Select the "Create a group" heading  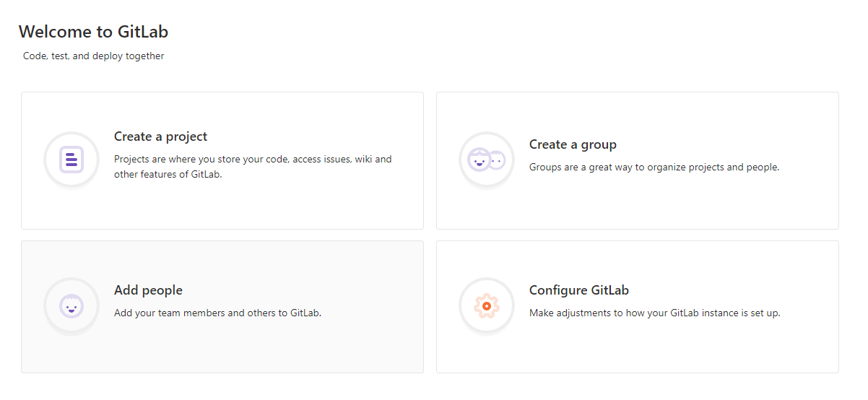(573, 144)
